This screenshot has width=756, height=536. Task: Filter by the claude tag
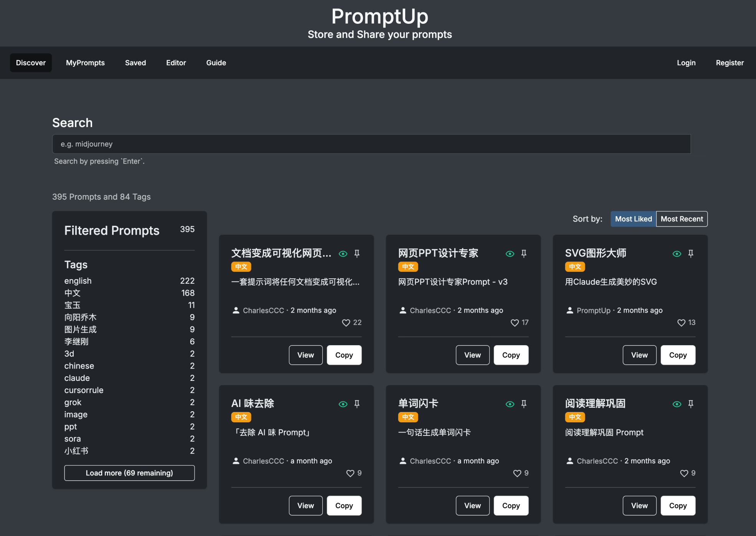tap(129, 378)
